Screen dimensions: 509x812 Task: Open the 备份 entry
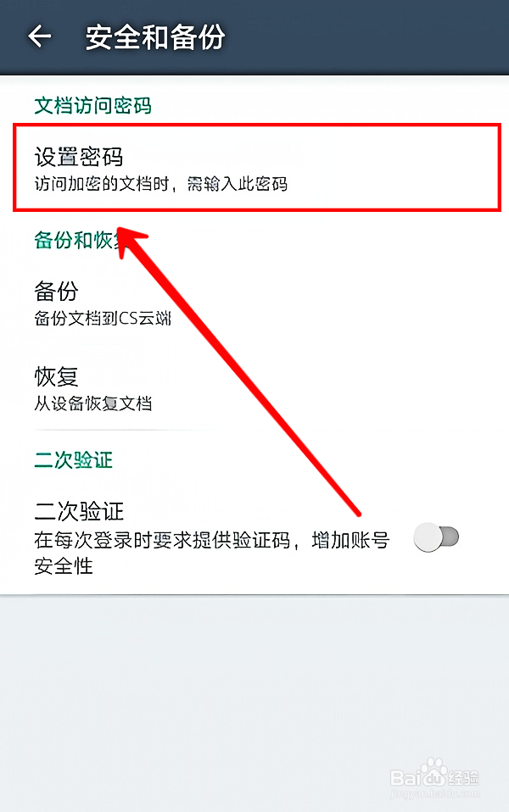pos(255,303)
